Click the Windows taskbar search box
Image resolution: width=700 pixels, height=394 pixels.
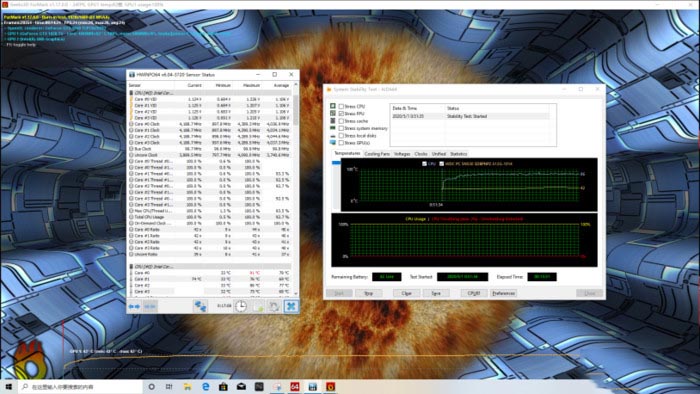click(80, 386)
